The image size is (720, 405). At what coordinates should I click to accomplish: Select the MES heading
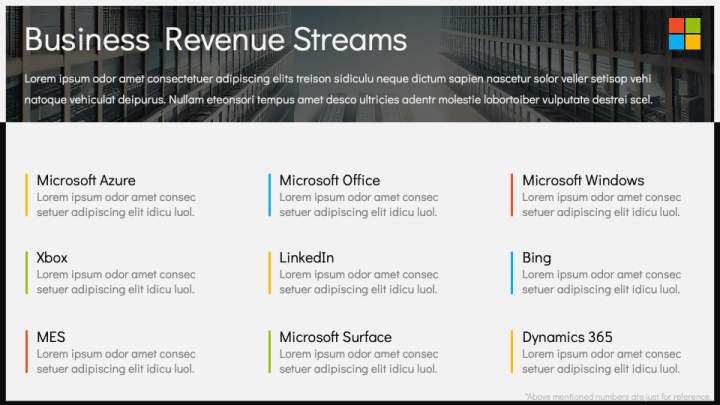click(x=51, y=337)
